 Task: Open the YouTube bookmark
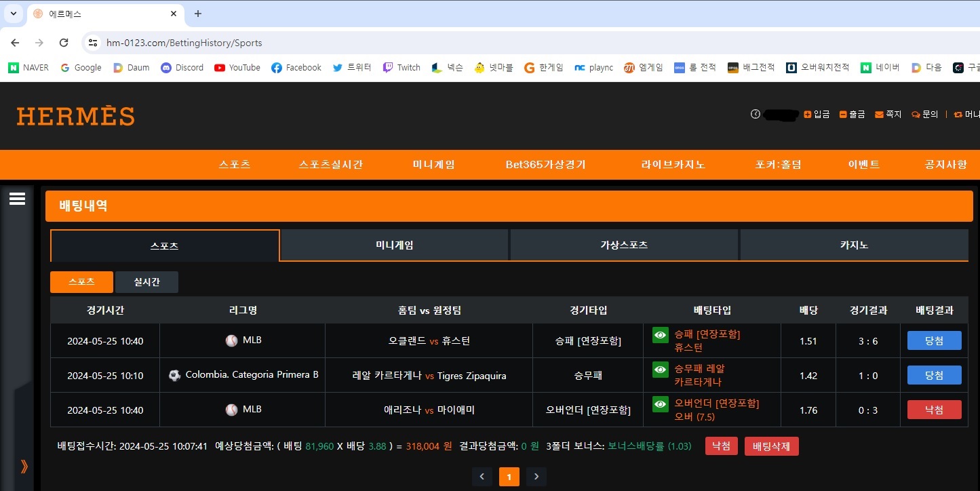(x=237, y=67)
